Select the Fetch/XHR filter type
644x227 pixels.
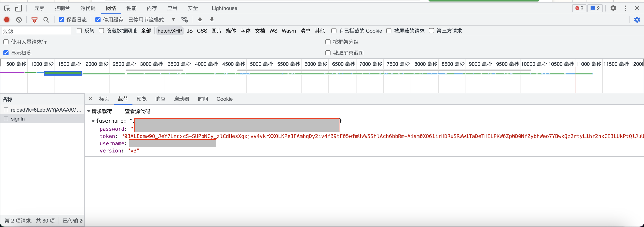(x=170, y=31)
